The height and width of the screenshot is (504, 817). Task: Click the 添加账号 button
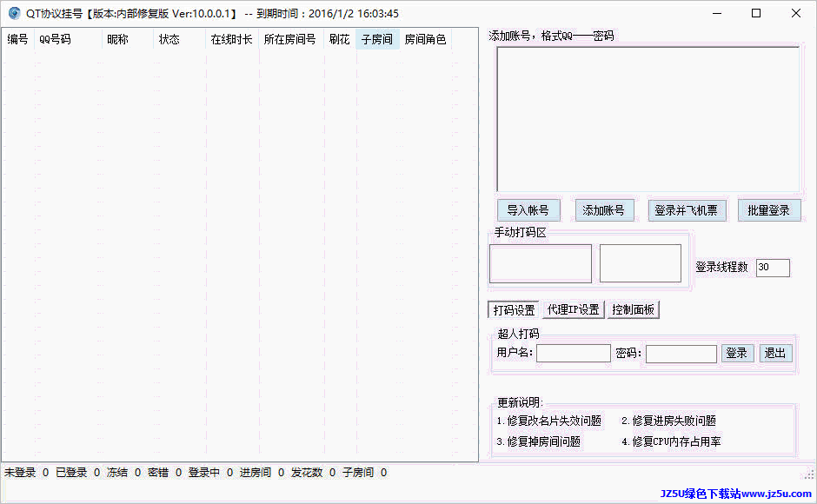click(x=604, y=210)
